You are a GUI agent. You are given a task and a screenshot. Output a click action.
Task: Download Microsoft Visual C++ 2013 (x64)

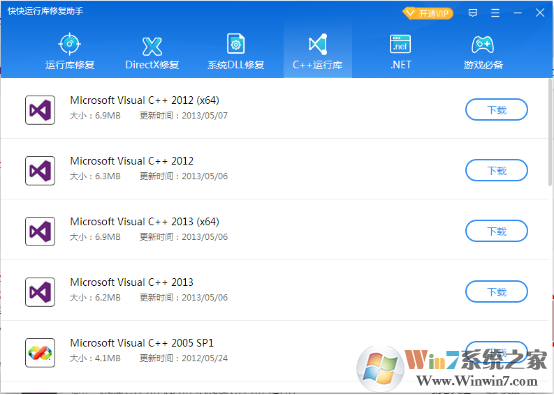[496, 231]
